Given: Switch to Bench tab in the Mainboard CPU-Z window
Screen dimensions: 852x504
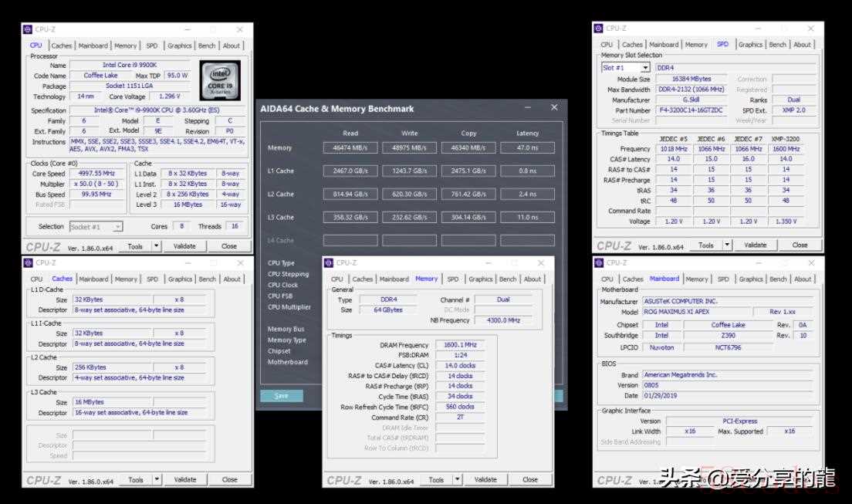Looking at the screenshot, I should click(x=778, y=279).
